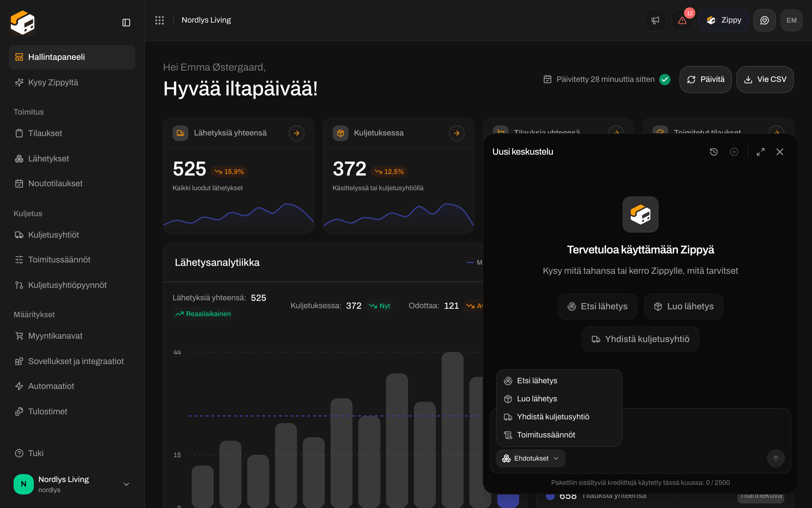
Task: Select Luo lähetys in suggestions list
Action: point(559,399)
